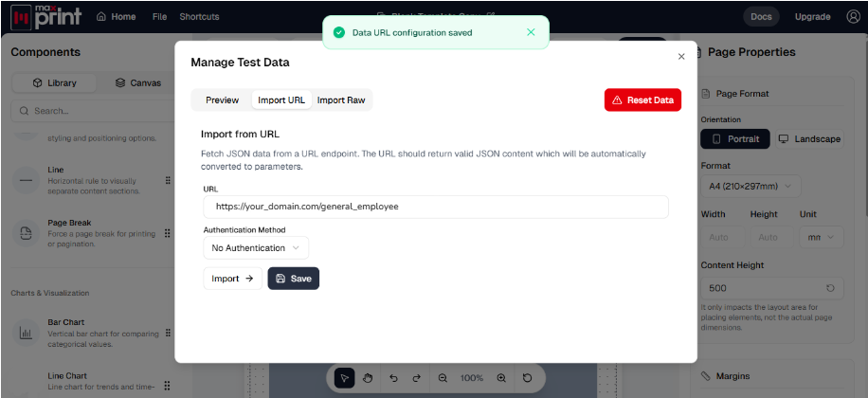
Task: Click the drag handle beside Line Chart
Action: click(168, 386)
